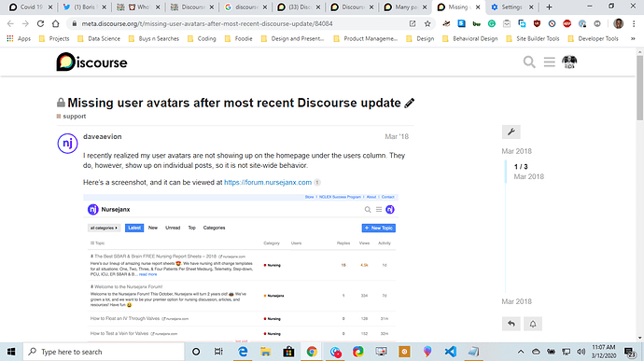Open File Explorer from taskbar
The height and width of the screenshot is (361, 644).
[x=266, y=352]
